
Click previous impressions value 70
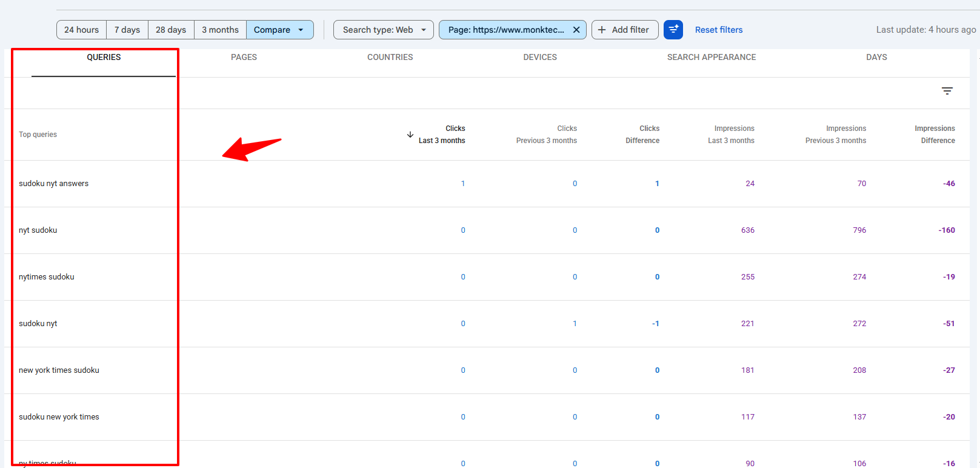(862, 184)
